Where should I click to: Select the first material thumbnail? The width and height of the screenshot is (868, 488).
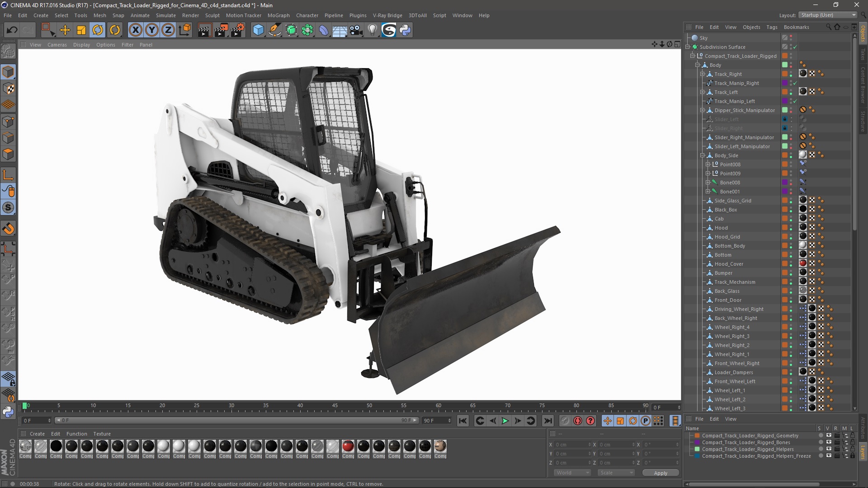(x=25, y=446)
